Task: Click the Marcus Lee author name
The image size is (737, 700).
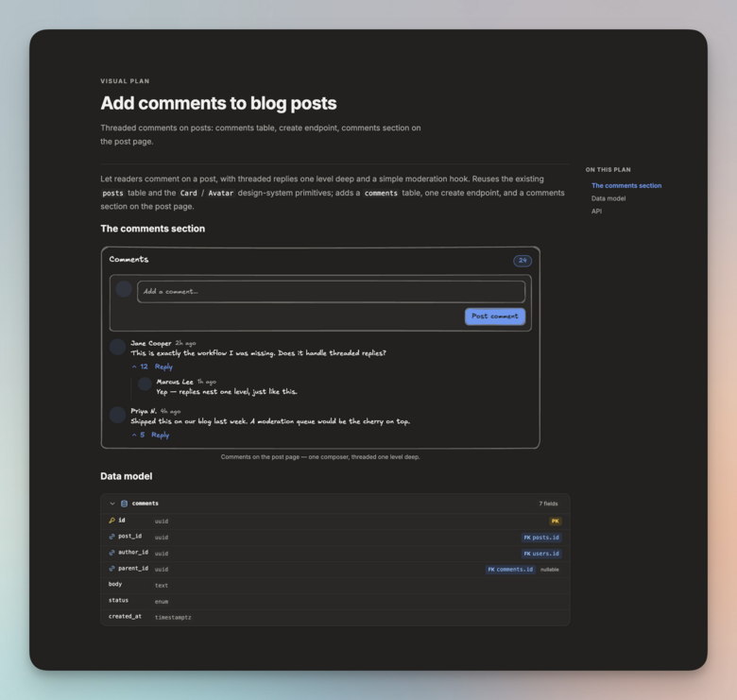Action: pyautogui.click(x=175, y=382)
